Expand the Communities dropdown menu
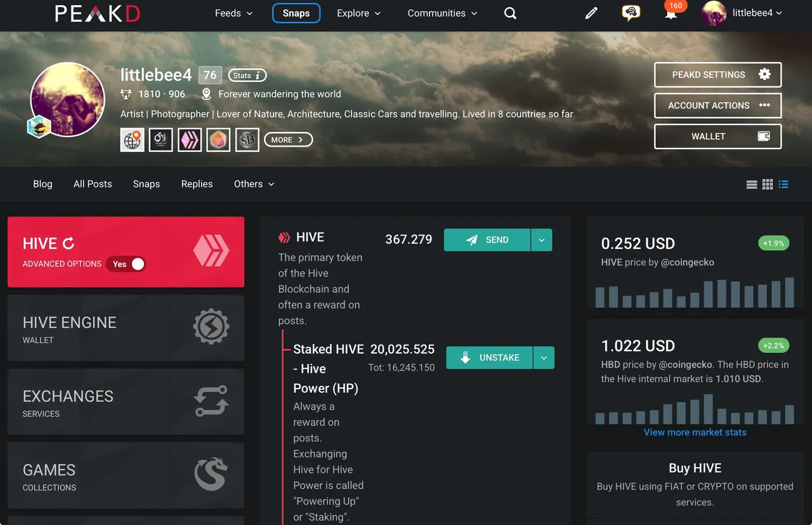 tap(443, 13)
